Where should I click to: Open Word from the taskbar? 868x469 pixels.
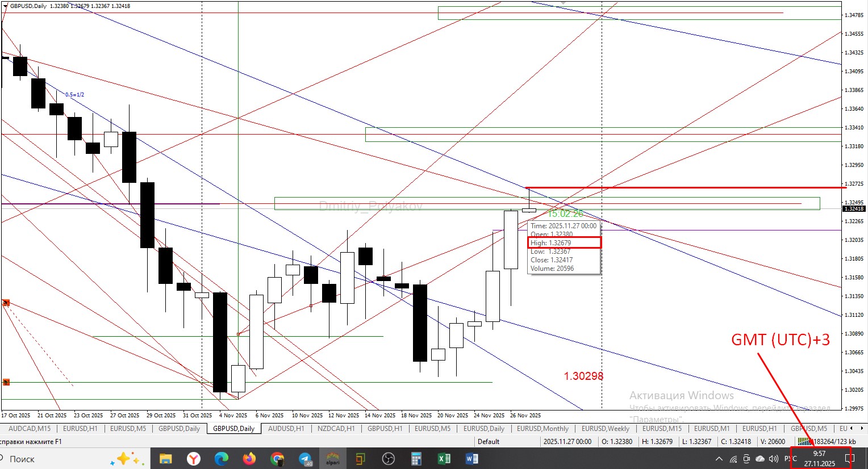pyautogui.click(x=472, y=459)
